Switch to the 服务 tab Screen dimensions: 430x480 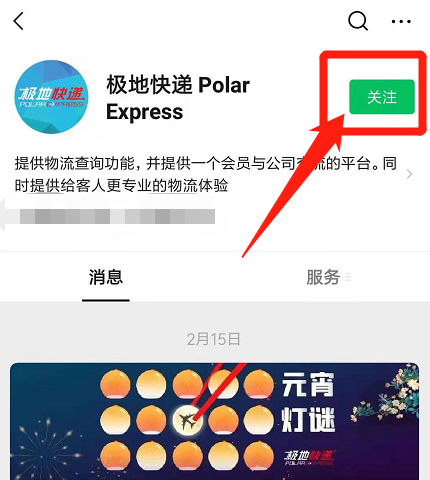coord(323,277)
